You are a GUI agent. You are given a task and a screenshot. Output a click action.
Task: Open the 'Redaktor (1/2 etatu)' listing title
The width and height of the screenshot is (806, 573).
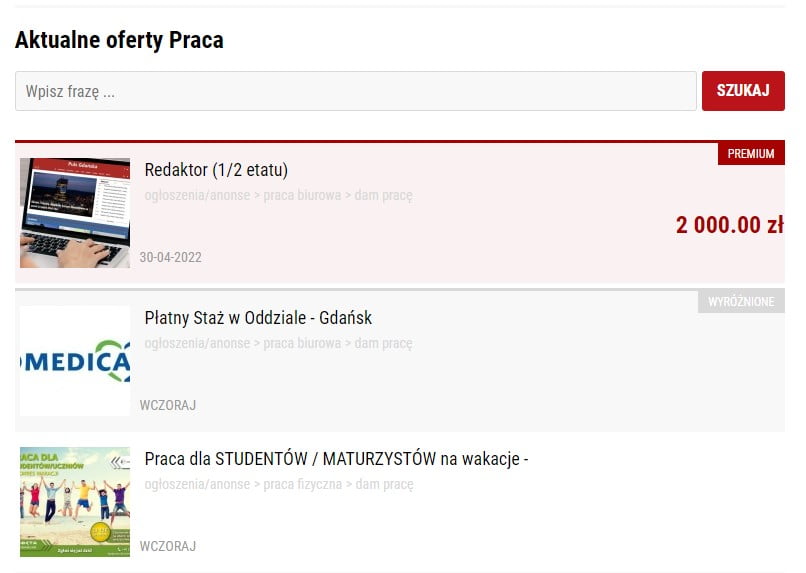[216, 170]
